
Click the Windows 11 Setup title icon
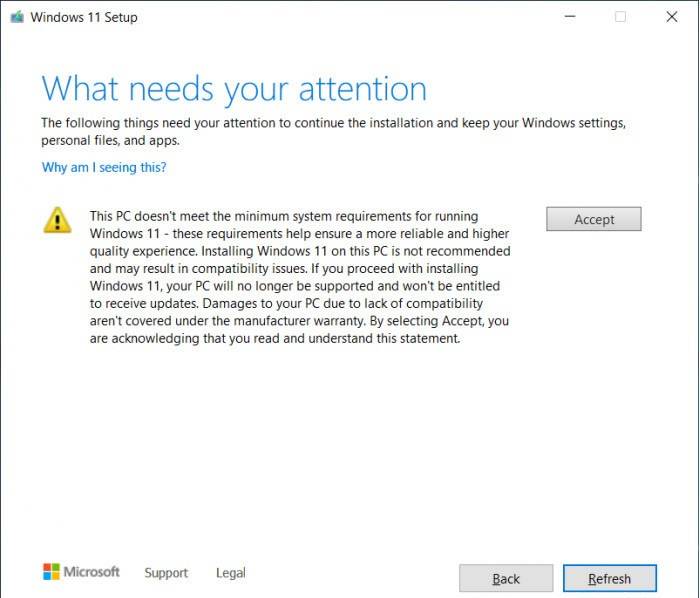point(17,17)
